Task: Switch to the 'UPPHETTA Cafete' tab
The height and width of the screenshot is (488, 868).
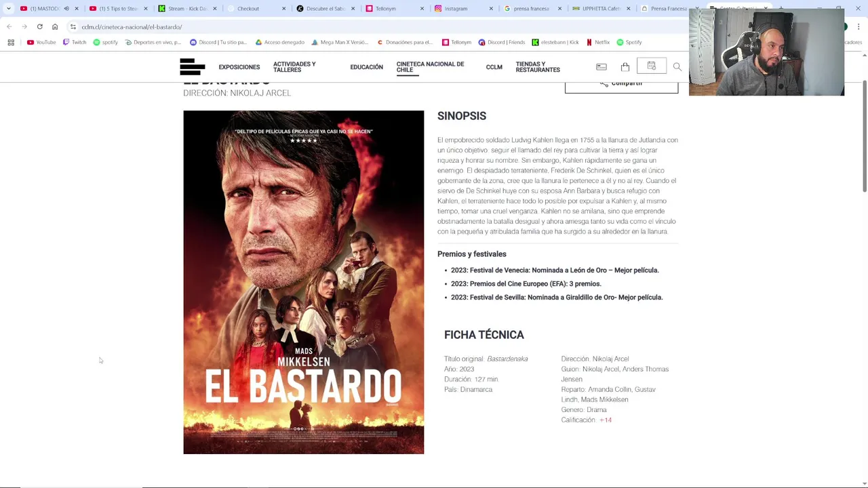Action: point(602,8)
